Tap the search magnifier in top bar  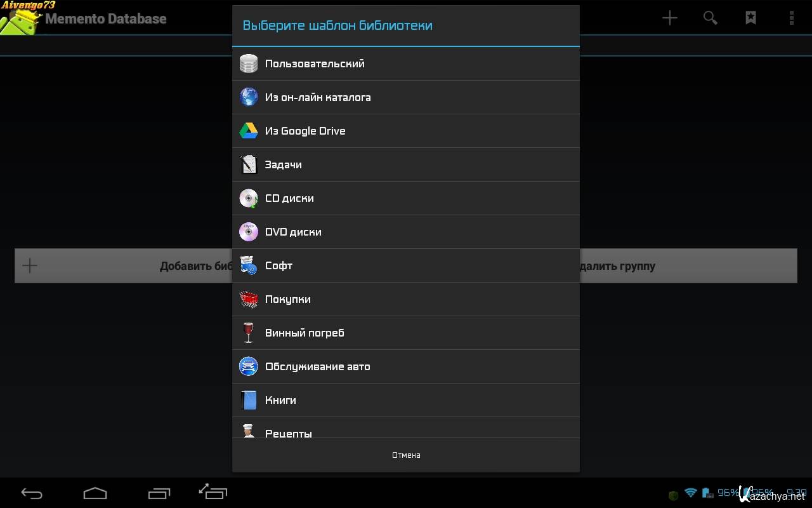tap(710, 18)
